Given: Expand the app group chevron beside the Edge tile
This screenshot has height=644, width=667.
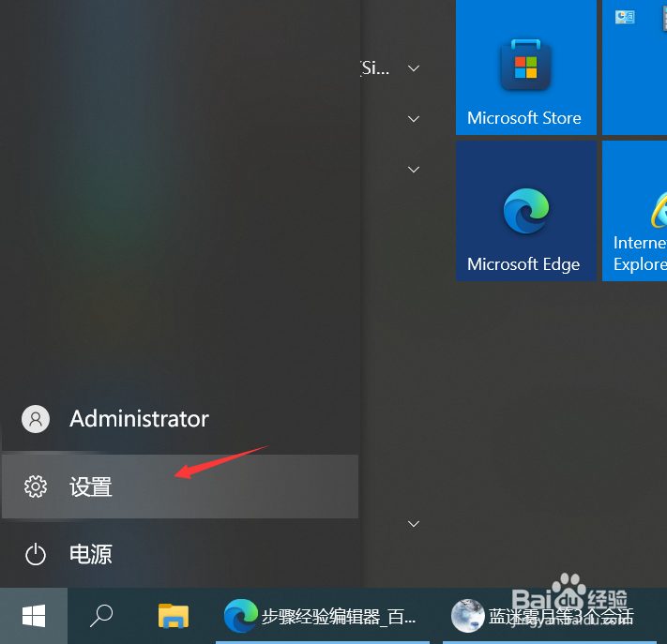Looking at the screenshot, I should (x=414, y=169).
